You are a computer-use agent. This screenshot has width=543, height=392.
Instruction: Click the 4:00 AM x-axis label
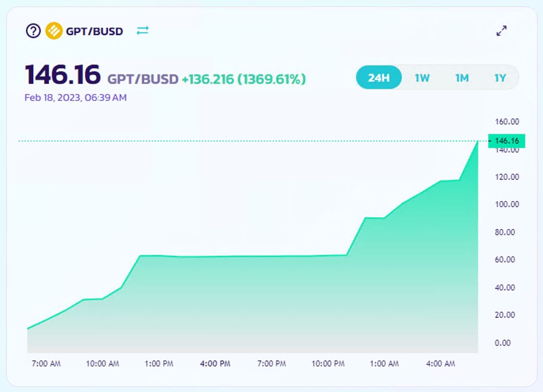coord(440,364)
